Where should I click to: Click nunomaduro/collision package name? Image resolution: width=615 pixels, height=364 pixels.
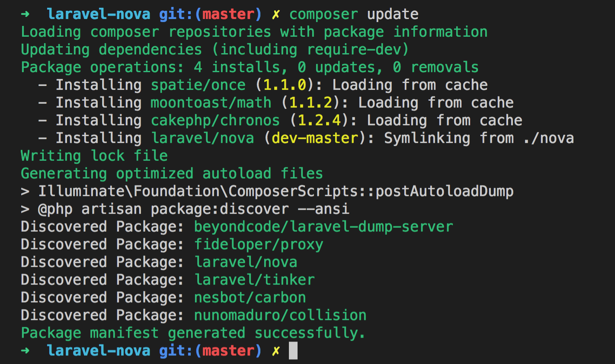pos(280,315)
